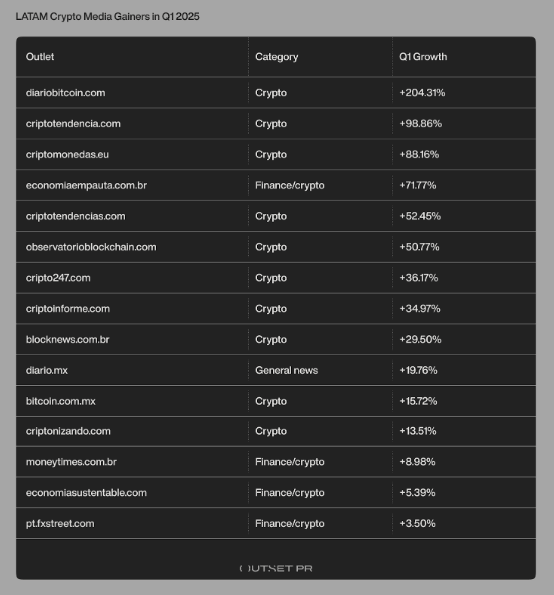
Task: Click moneytimes.com.br outlet name
Action: 71,462
